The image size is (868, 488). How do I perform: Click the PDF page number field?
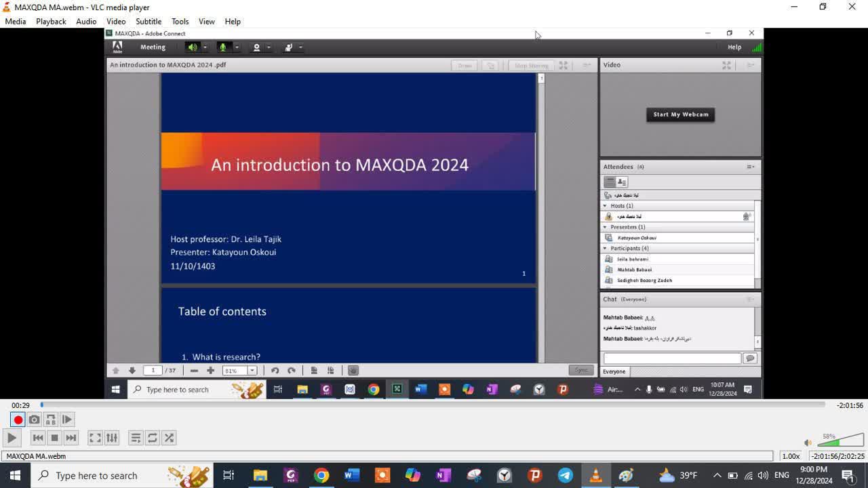point(154,371)
